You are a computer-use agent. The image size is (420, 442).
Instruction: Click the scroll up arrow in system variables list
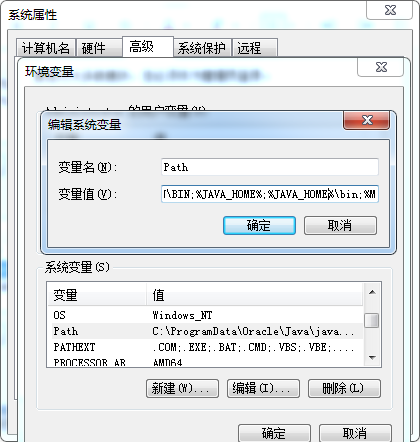tap(372, 293)
